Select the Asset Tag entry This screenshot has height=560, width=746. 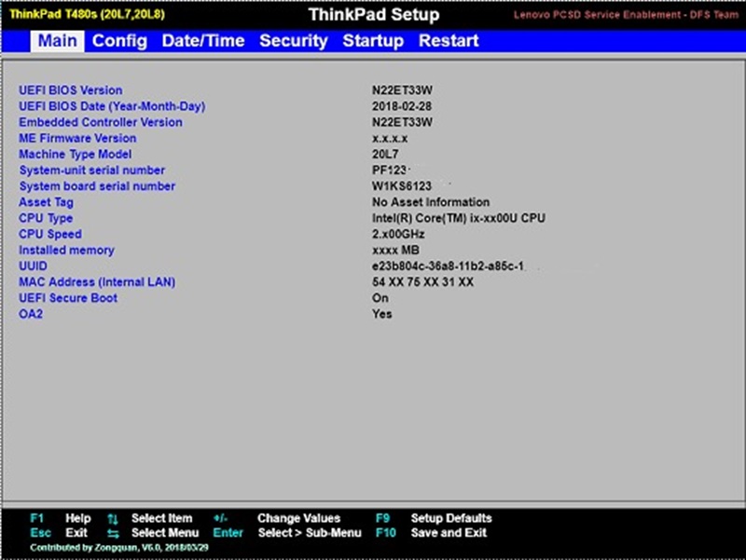point(46,202)
